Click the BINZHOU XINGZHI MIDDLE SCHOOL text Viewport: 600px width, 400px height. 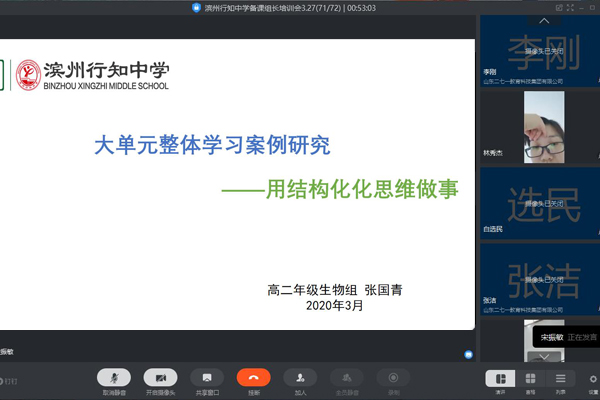[106, 86]
